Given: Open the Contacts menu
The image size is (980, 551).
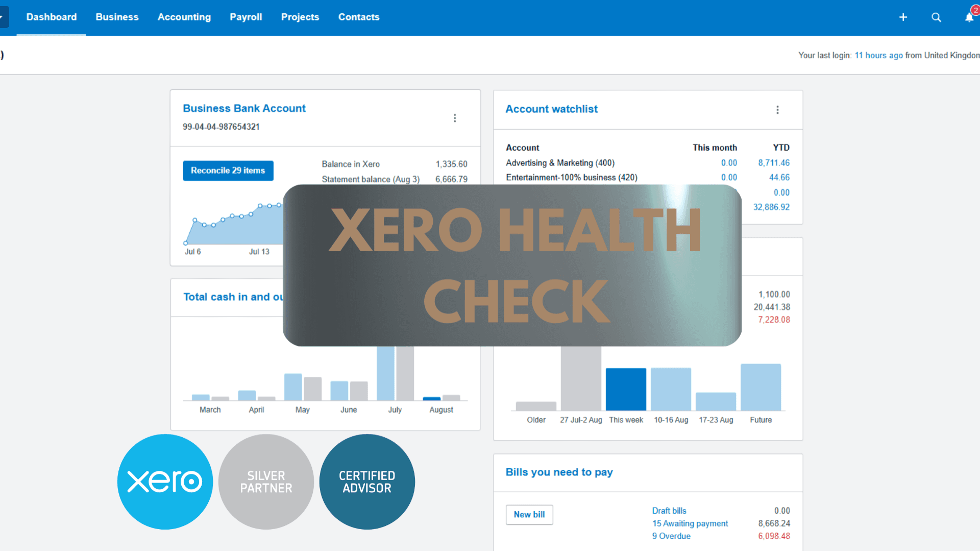Looking at the screenshot, I should pos(359,17).
